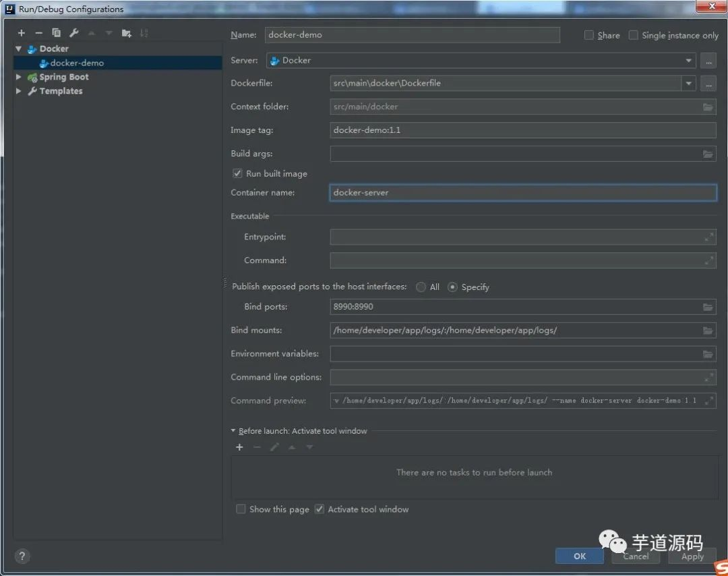The width and height of the screenshot is (728, 576).
Task: Open help with question mark button
Action: tap(22, 556)
